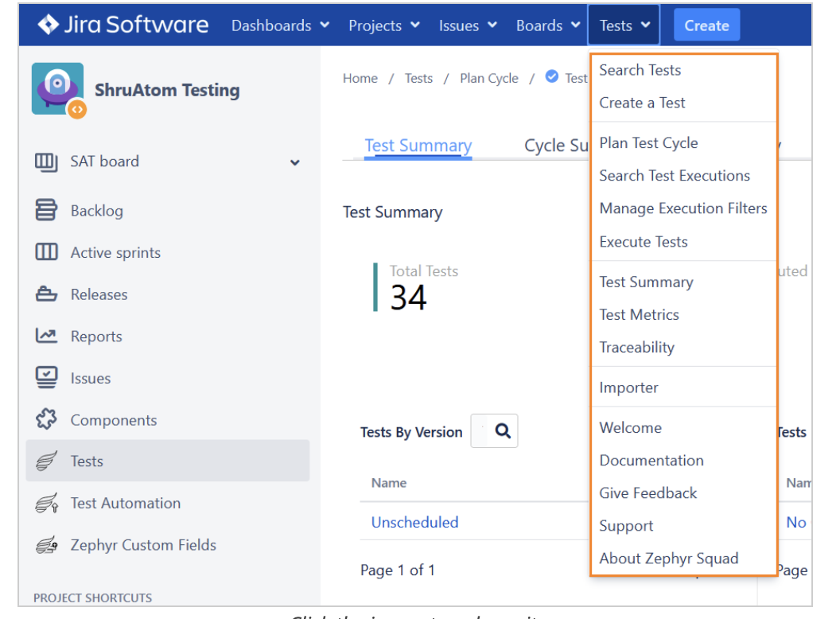Image resolution: width=840 pixels, height=619 pixels.
Task: Click the Reports chart icon
Action: pyautogui.click(x=46, y=336)
